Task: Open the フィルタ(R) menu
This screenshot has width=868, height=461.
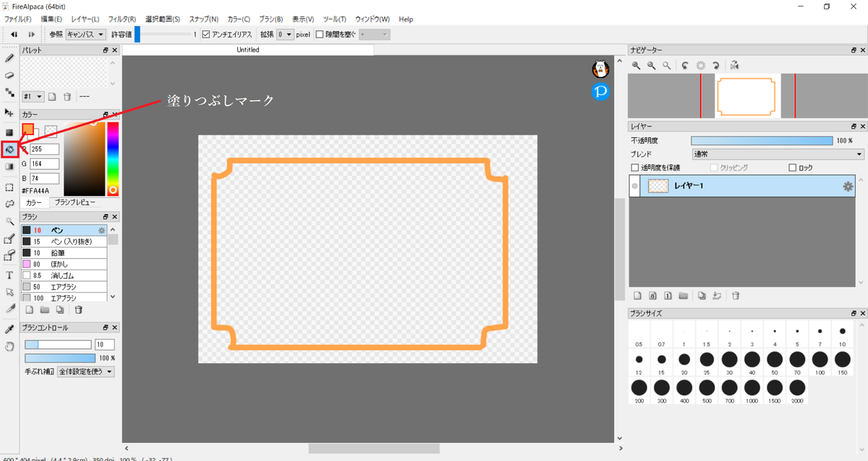Action: pyautogui.click(x=122, y=19)
